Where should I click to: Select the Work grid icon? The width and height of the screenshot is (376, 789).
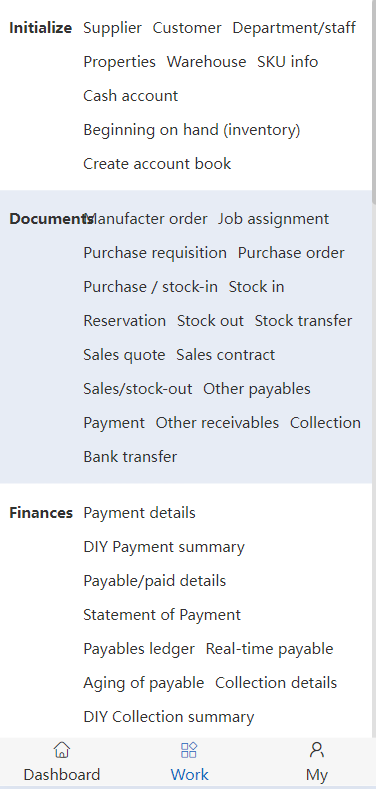tap(189, 750)
